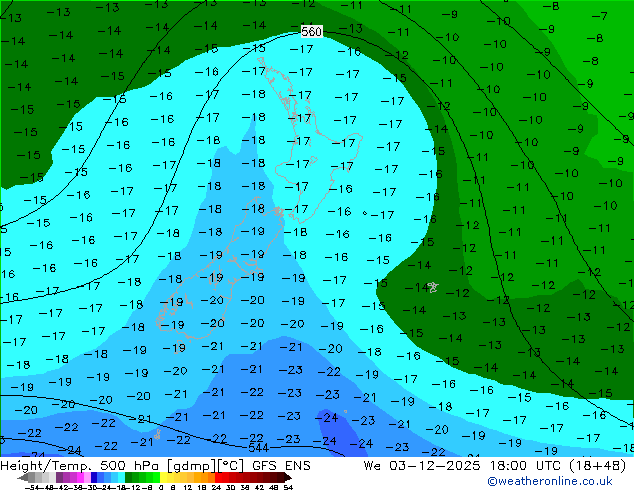634x490 pixels.
Task: Click the 544 height contour label
Action: [258, 448]
